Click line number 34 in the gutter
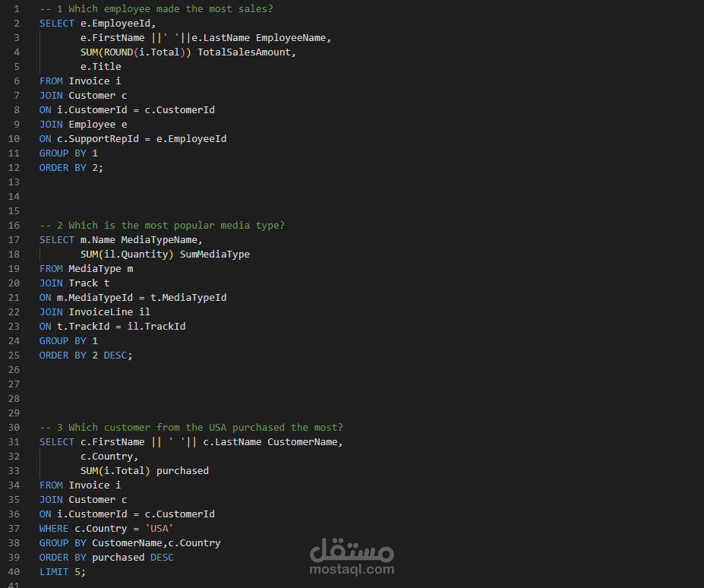This screenshot has height=588, width=704. pos(14,485)
